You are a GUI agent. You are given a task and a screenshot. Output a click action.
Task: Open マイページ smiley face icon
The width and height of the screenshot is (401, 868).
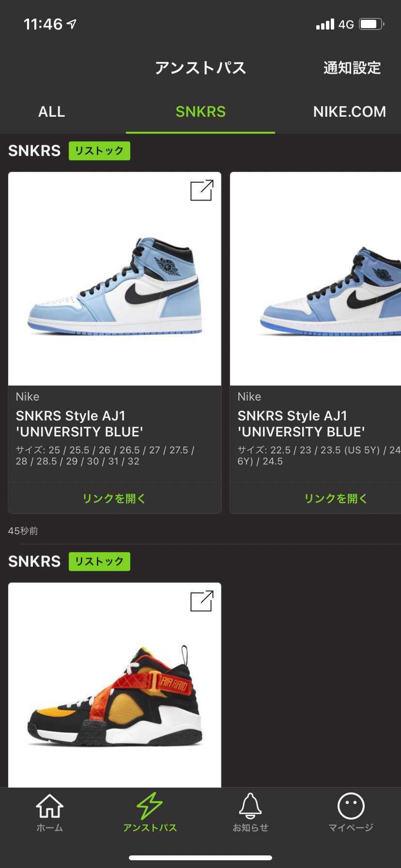click(351, 806)
